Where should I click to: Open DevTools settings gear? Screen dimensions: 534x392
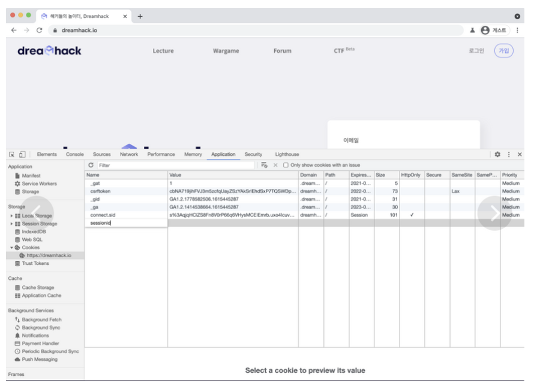(x=497, y=155)
